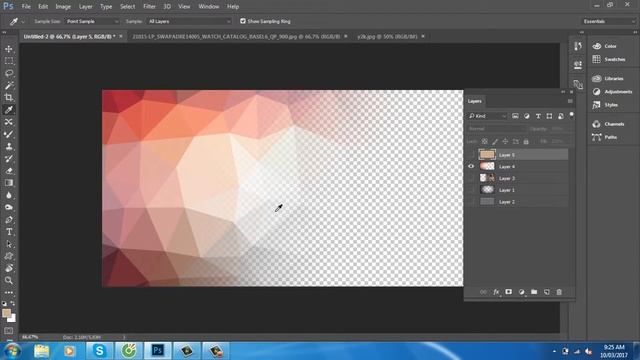Select the Clone Stamp tool
Screen dimensions: 640x360
tap(9, 147)
